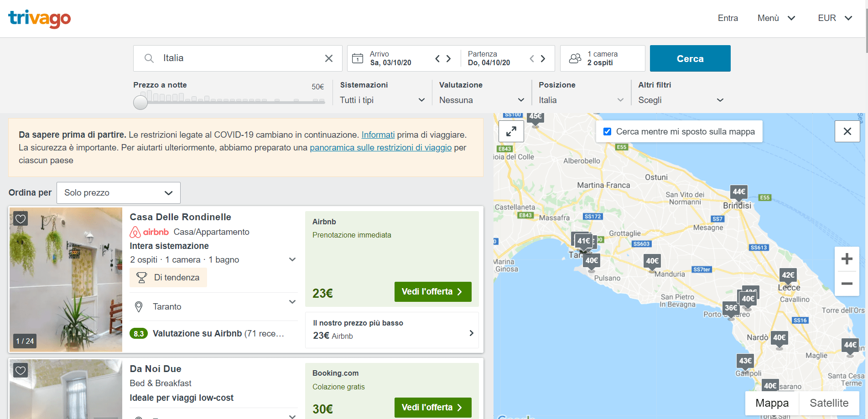Click the Arrivo date field
868x419 pixels.
pos(390,58)
